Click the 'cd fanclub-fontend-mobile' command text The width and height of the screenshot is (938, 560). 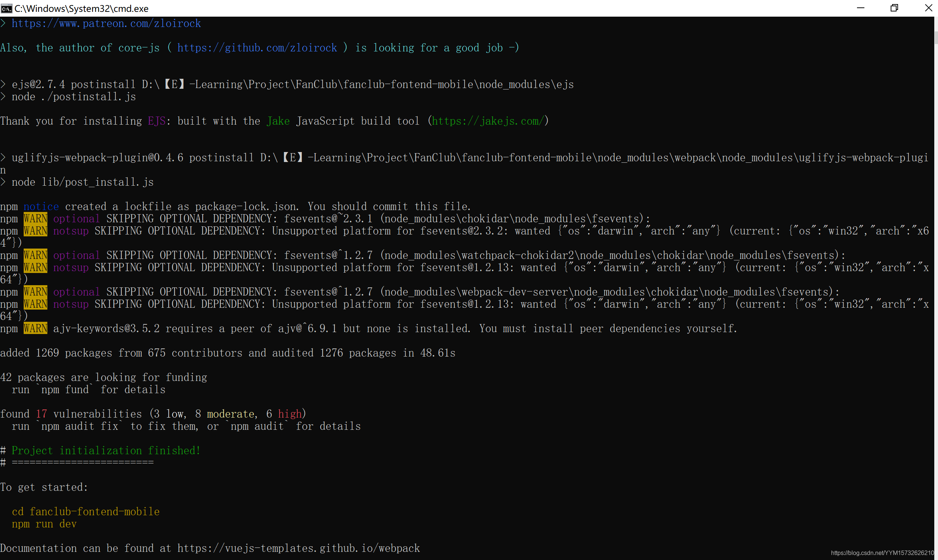(x=86, y=512)
